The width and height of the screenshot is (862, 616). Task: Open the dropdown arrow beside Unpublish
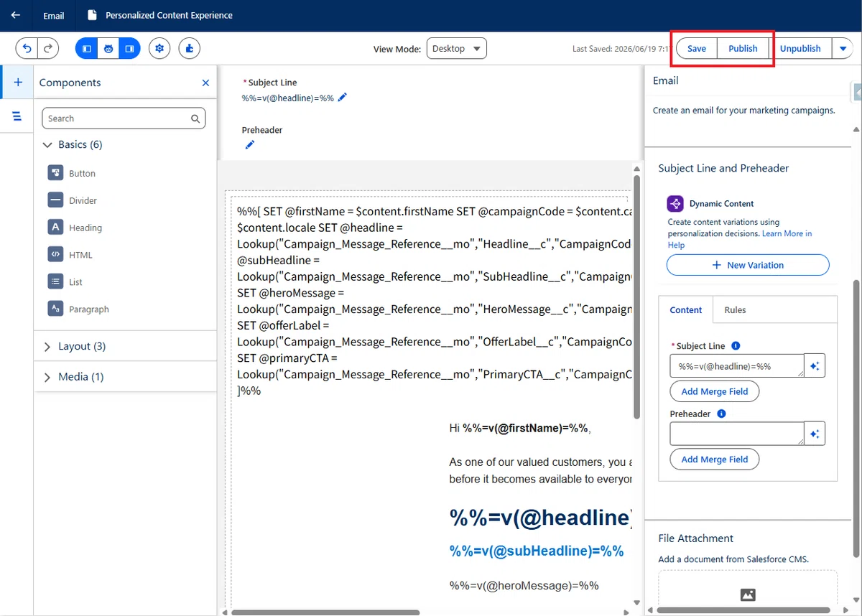[843, 49]
